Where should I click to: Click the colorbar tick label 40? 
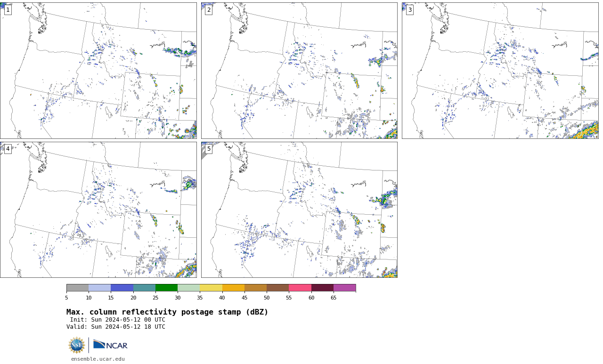coord(222,298)
